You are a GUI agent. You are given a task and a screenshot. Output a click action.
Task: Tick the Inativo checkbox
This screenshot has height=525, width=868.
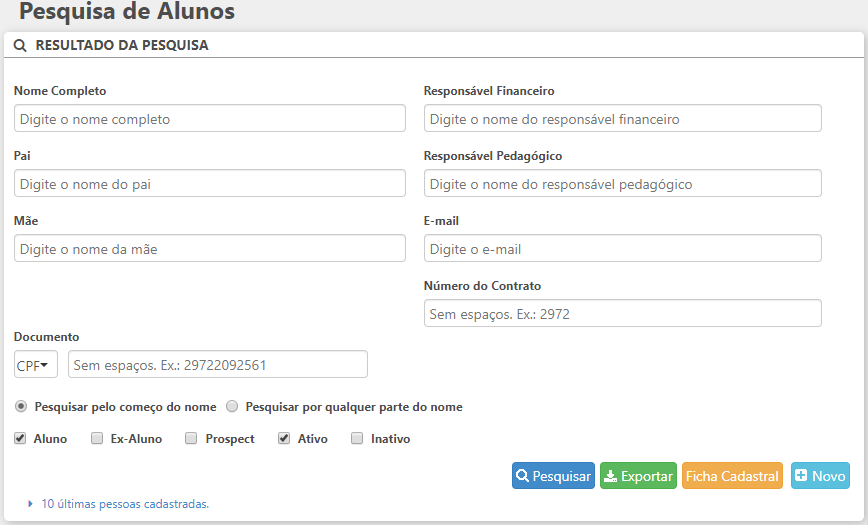coord(357,439)
